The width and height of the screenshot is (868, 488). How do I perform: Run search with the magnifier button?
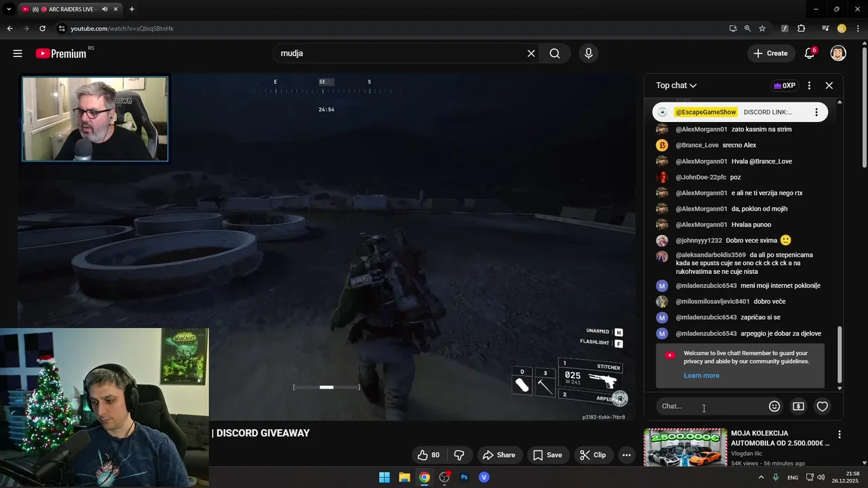555,54
